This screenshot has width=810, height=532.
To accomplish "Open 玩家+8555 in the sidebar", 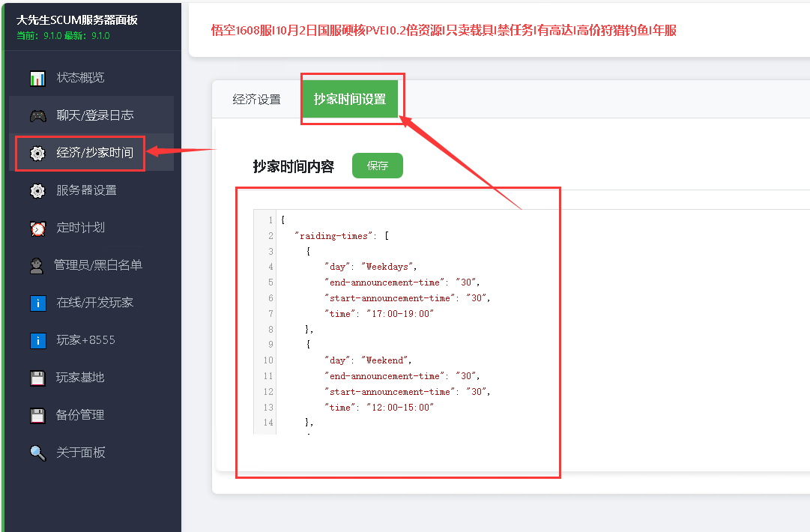I will (85, 340).
